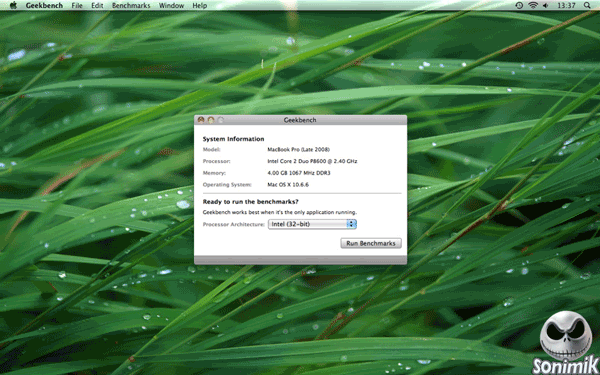Select the text MacBook Pro (Late 2008)
The image size is (600, 375).
(x=298, y=150)
